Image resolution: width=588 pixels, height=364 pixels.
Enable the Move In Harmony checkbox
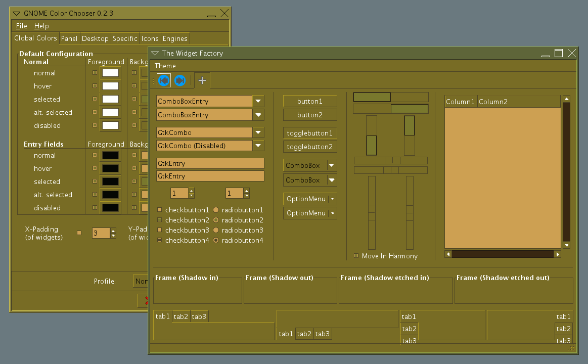pyautogui.click(x=356, y=256)
